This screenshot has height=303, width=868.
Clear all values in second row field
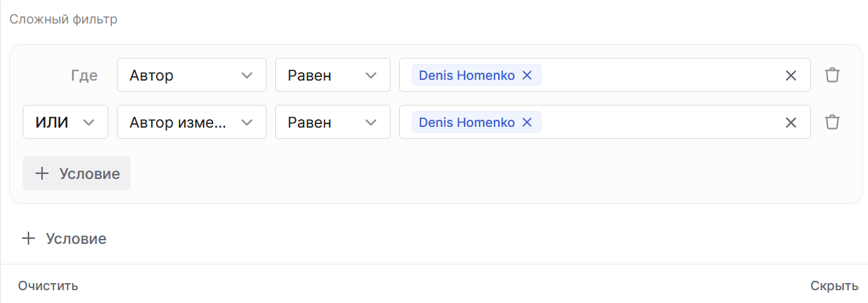790,123
